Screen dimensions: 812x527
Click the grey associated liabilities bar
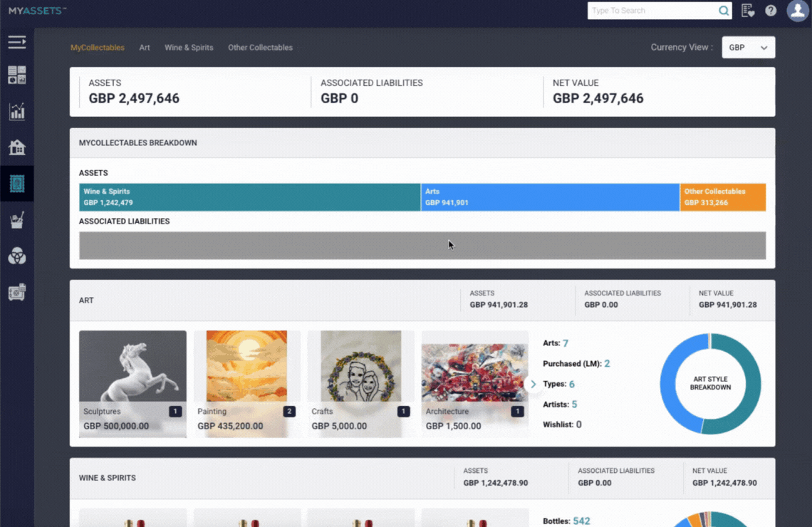click(422, 246)
